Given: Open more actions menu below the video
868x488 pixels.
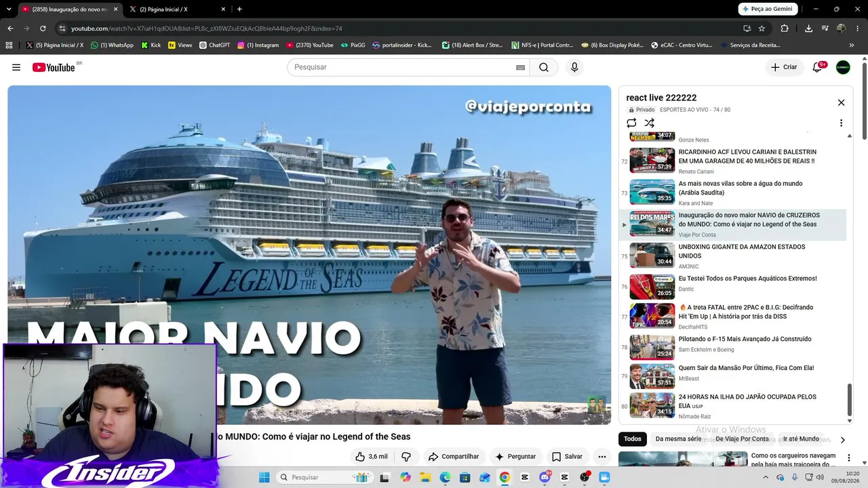Looking at the screenshot, I should click(x=601, y=456).
